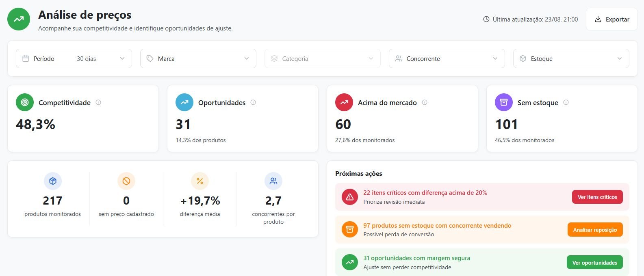The image size is (644, 276).
Task: Click the layers icon in Categoria filter
Action: pos(274,58)
